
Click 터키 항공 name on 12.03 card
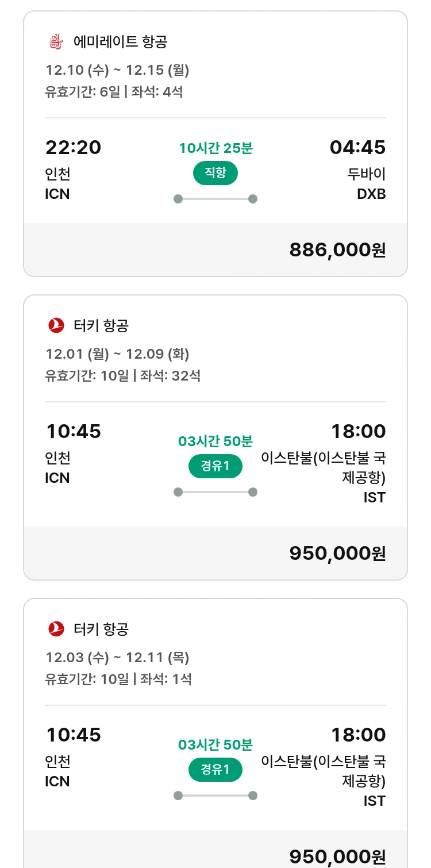pos(101,629)
